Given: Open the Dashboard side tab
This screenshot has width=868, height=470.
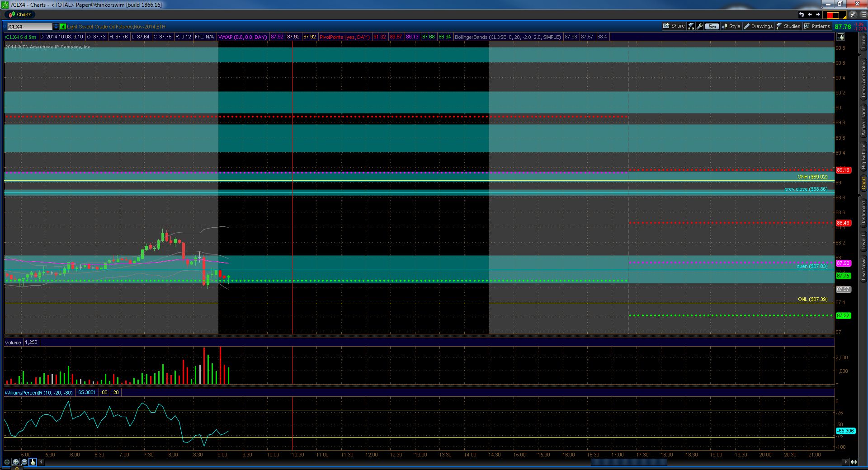Looking at the screenshot, I should [x=863, y=213].
